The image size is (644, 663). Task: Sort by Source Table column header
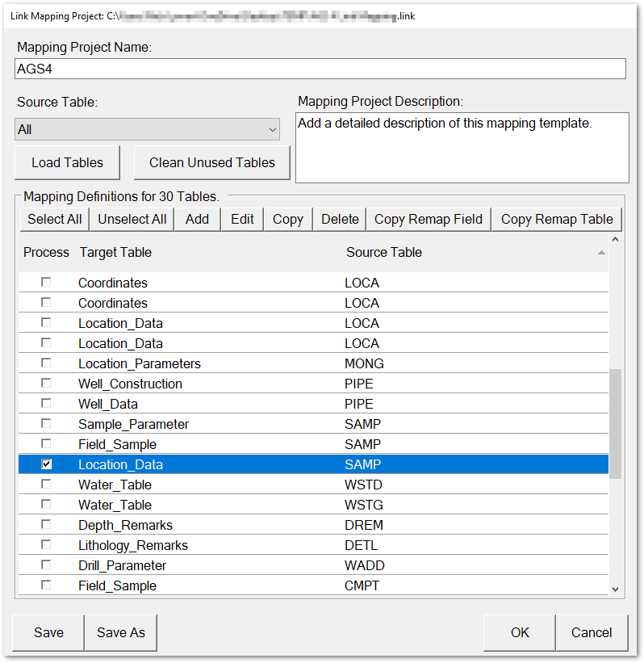click(x=383, y=253)
